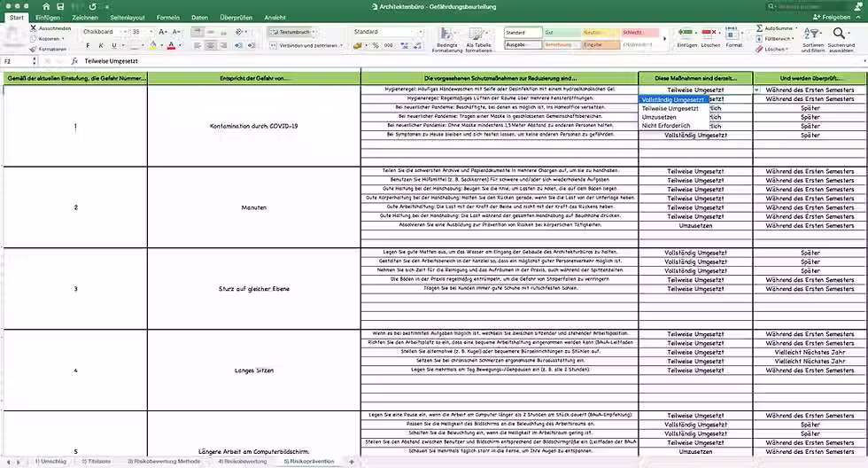The width and height of the screenshot is (868, 468).
Task: Open the Formeln ribbon tab
Action: click(x=167, y=18)
